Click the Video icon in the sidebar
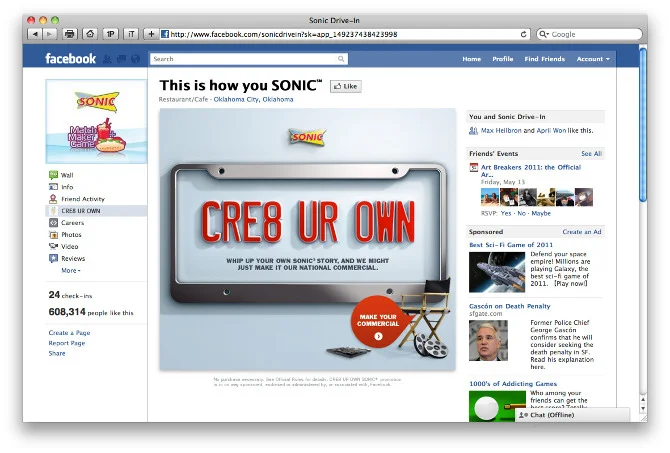 53,246
